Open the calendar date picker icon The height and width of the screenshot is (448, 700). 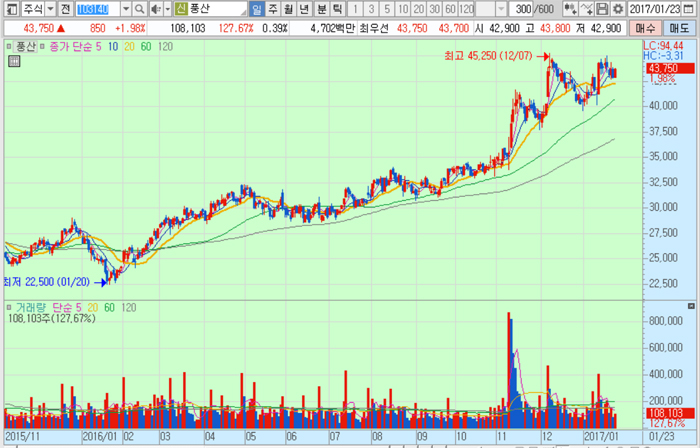(689, 9)
